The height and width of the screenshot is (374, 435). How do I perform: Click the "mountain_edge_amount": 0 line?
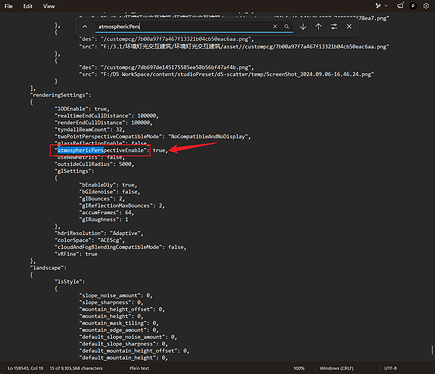click(119, 330)
